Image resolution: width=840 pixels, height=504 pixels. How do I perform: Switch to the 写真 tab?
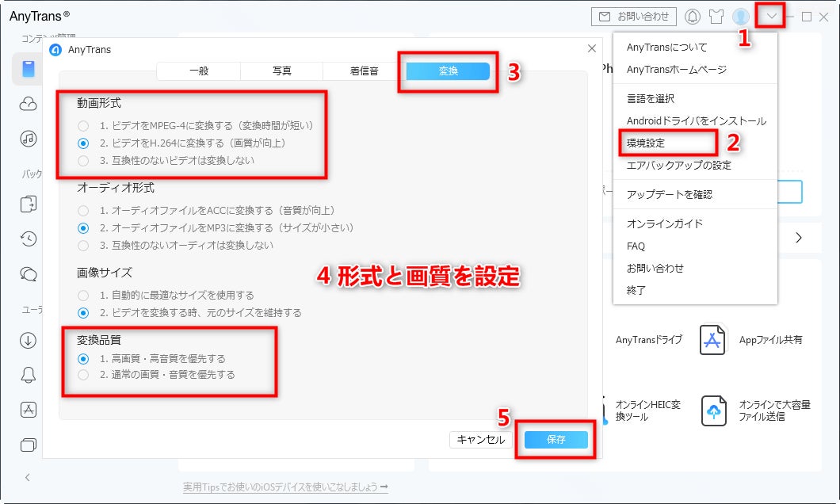coord(282,71)
